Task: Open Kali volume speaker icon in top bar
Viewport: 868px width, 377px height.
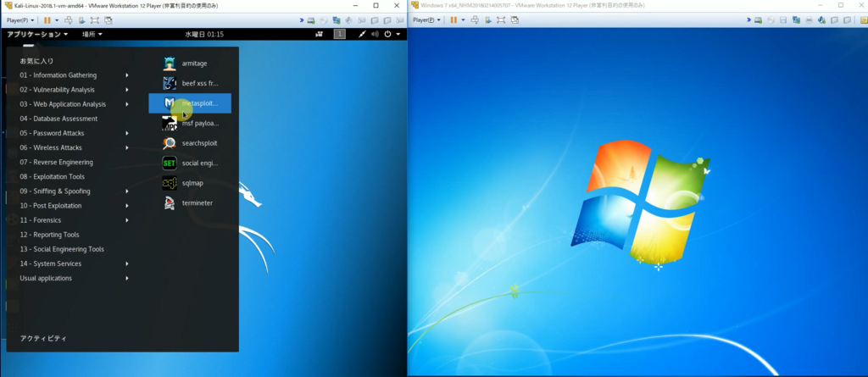Action: (375, 35)
